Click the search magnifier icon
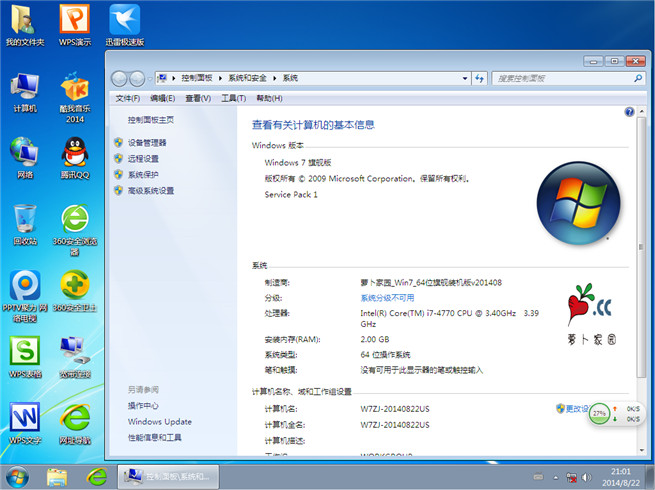This screenshot has width=655, height=490. [x=637, y=78]
